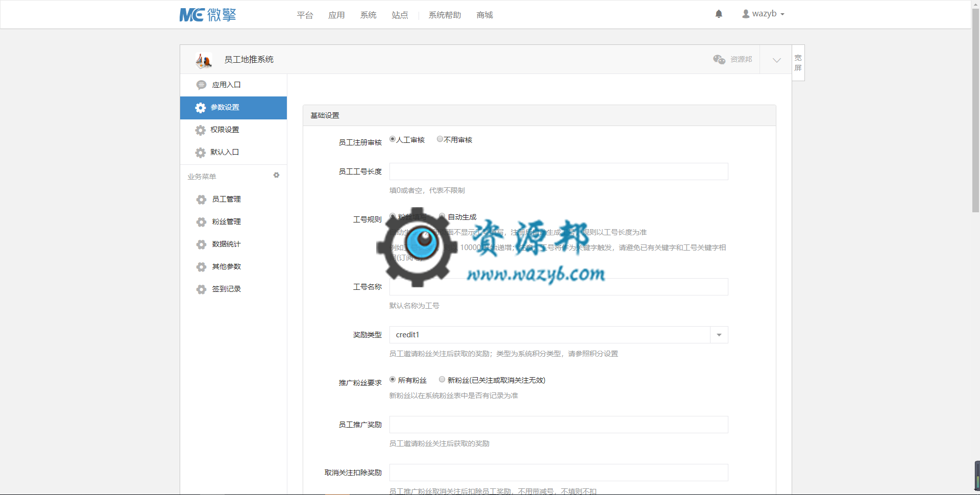
Task: Focus the 员工工号长度 input field
Action: pyautogui.click(x=558, y=171)
